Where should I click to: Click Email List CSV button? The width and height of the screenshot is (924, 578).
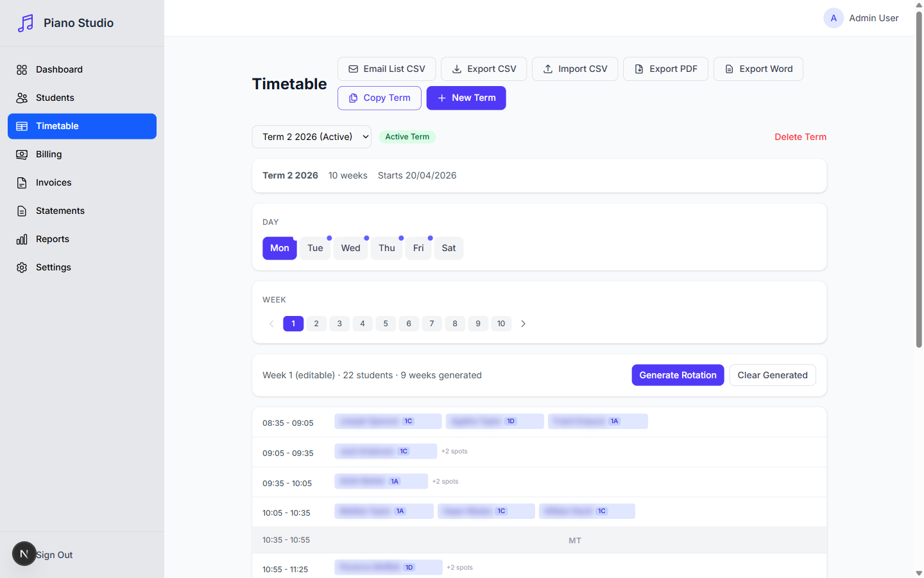tap(386, 69)
